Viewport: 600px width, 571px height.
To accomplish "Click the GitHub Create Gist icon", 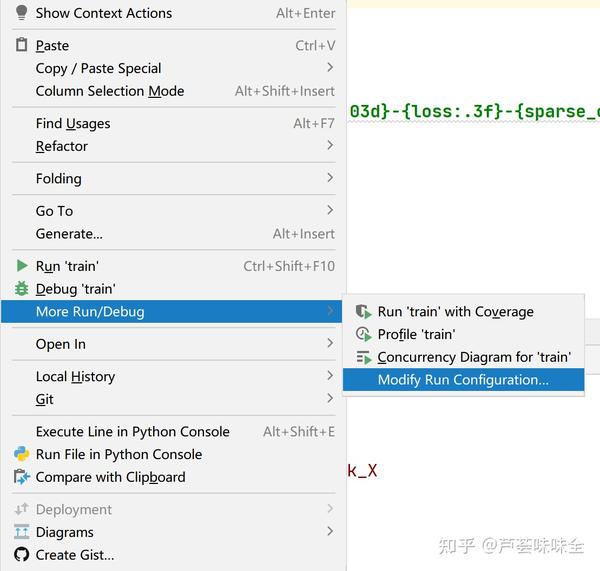I will tap(21, 555).
